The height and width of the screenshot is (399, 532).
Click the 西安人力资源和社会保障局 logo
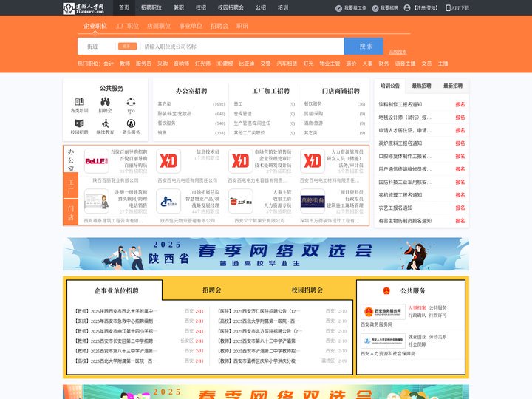[383, 341]
